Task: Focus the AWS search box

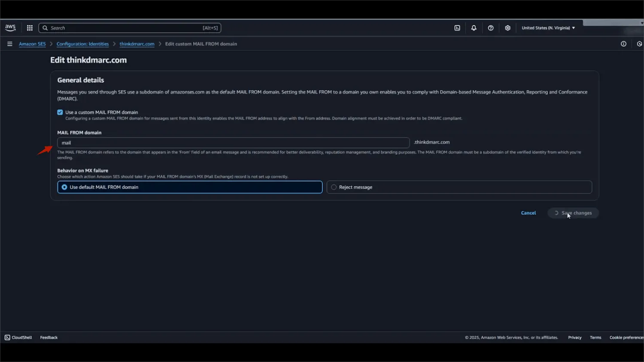Action: [130, 28]
